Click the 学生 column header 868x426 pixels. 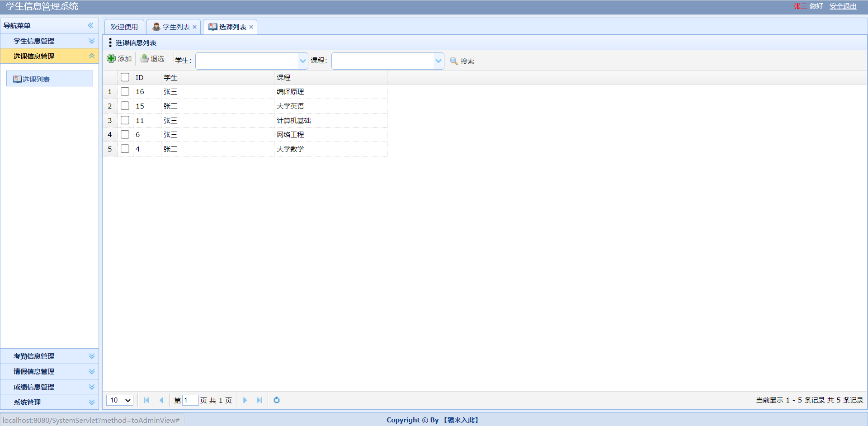(217, 77)
